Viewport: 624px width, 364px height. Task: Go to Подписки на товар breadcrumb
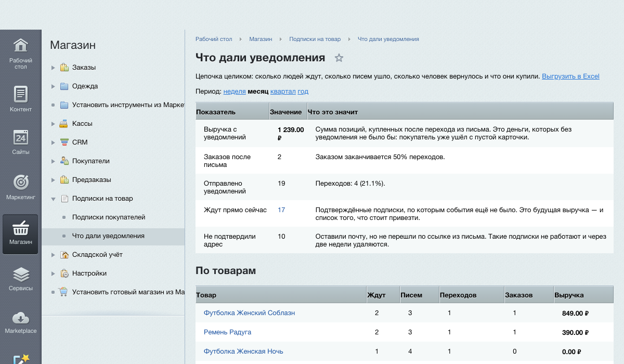(x=315, y=39)
